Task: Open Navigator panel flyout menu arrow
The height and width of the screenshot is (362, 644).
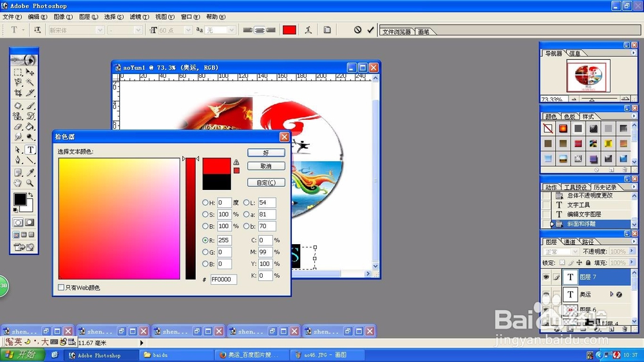Action: click(633, 53)
